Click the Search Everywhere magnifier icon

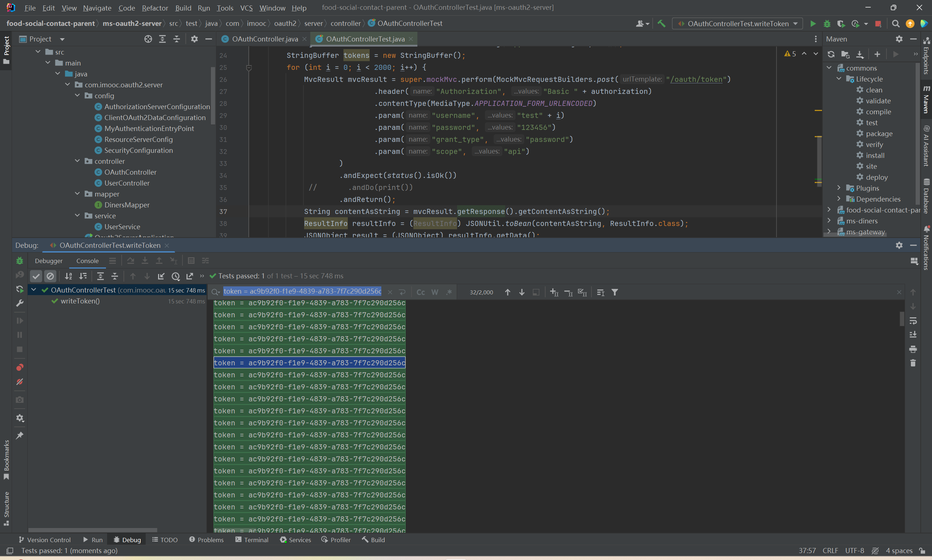click(x=895, y=24)
